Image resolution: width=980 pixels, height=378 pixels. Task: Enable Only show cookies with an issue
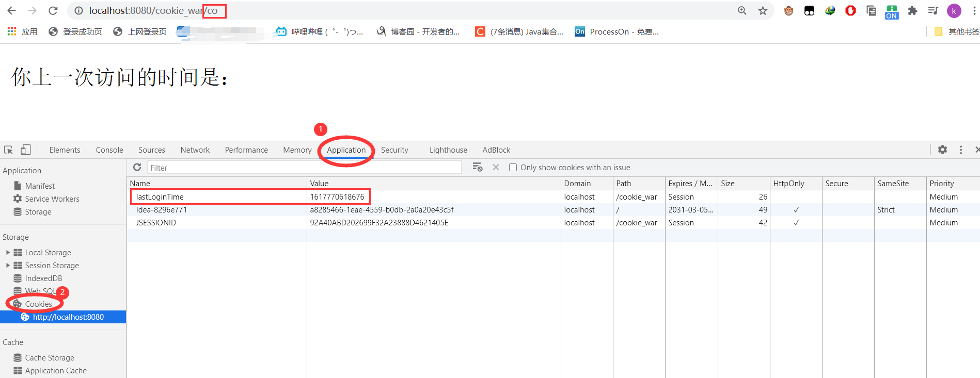coord(513,168)
